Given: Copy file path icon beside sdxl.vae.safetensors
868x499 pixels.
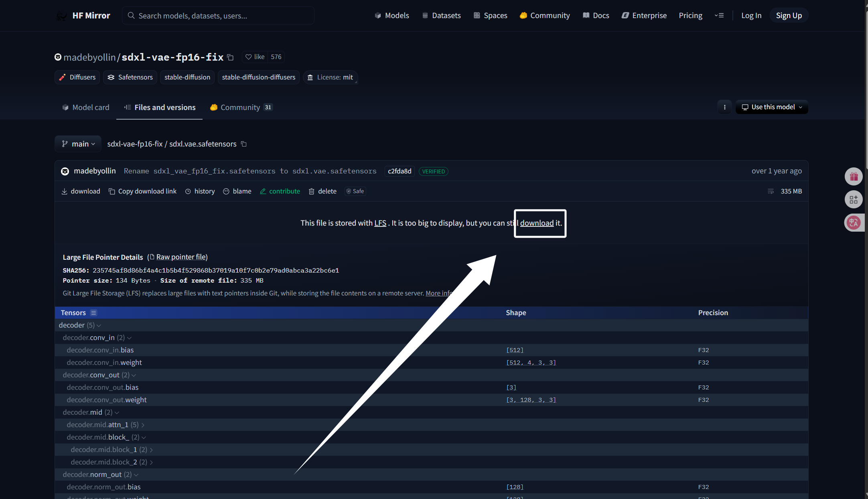Looking at the screenshot, I should point(243,144).
